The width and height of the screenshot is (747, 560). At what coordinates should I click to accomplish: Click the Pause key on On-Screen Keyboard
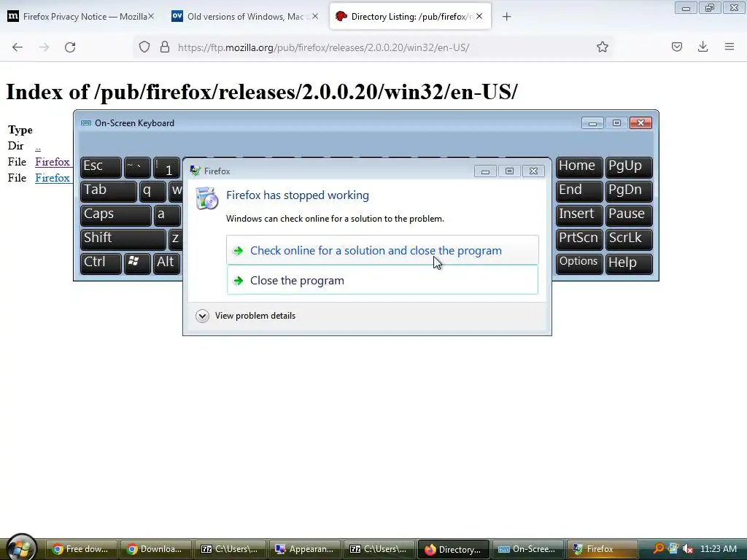pyautogui.click(x=629, y=215)
